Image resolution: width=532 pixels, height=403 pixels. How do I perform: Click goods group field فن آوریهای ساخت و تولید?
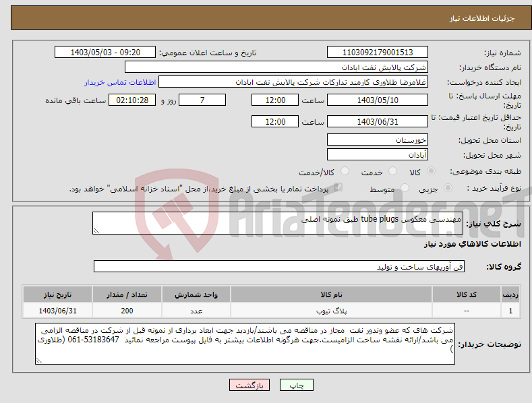[279, 267]
